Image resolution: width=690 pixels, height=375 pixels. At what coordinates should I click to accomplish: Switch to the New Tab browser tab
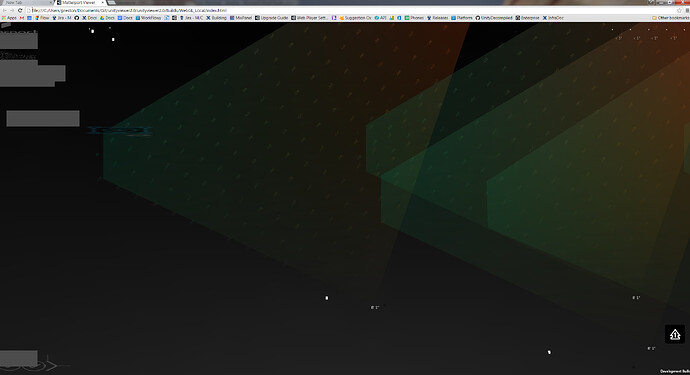(x=26, y=3)
